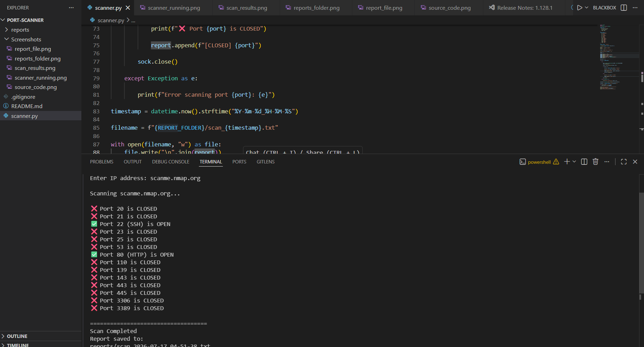This screenshot has width=644, height=347.
Task: Click scanner.py in the breadcrumb
Action: coord(111,21)
